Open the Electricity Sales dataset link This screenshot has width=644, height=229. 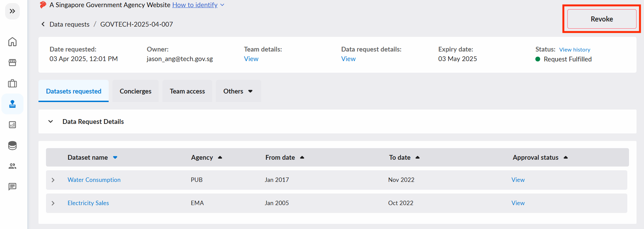(x=88, y=203)
